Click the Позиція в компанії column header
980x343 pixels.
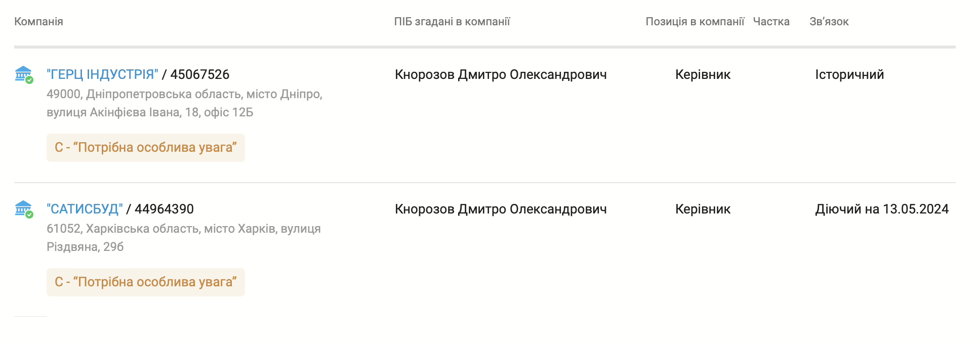pos(695,22)
